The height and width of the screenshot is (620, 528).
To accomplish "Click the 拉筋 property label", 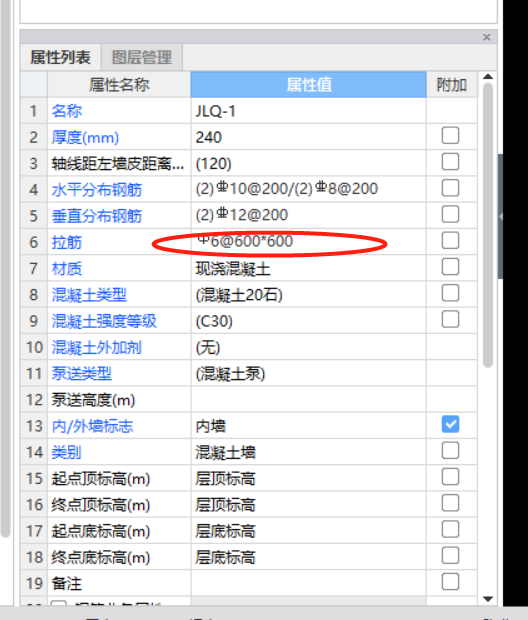I will pyautogui.click(x=67, y=242).
